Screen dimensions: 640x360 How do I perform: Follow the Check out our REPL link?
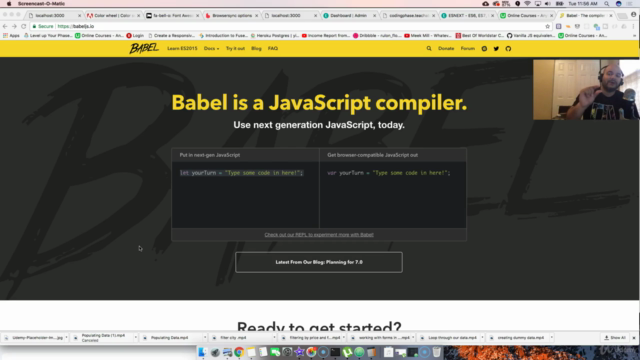(x=319, y=235)
